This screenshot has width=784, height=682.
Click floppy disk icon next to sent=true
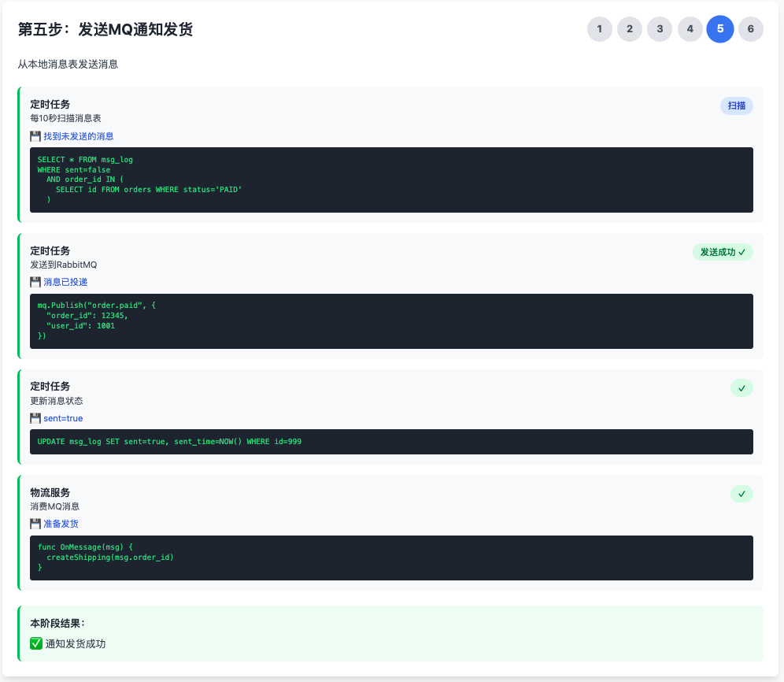click(x=35, y=418)
